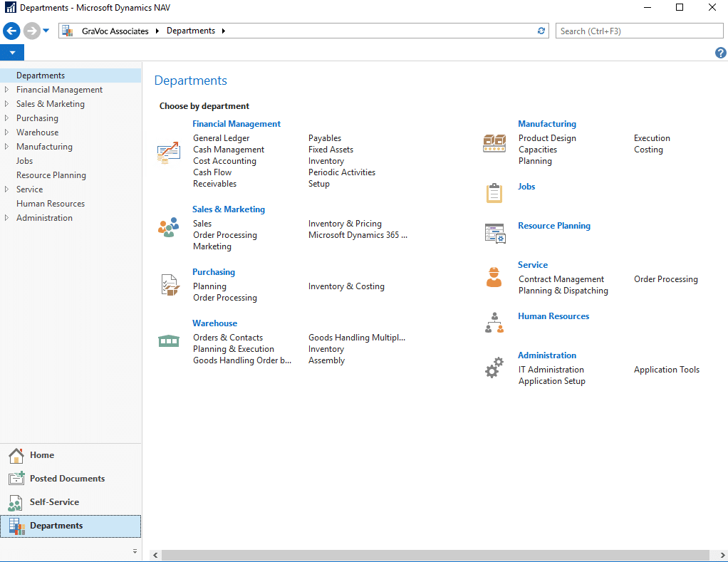728x562 pixels.
Task: Open the Financial Management heading link
Action: [236, 124]
